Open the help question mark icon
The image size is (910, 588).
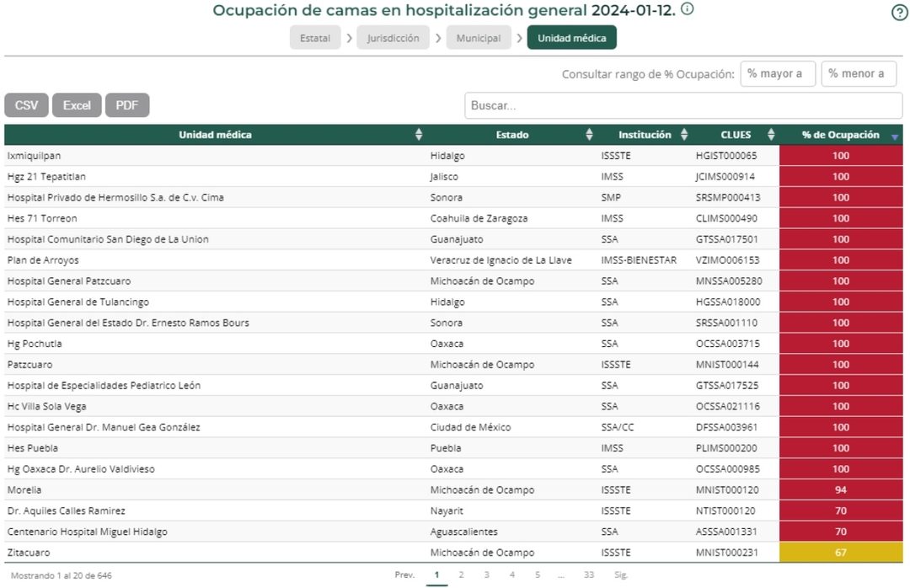coord(899,12)
